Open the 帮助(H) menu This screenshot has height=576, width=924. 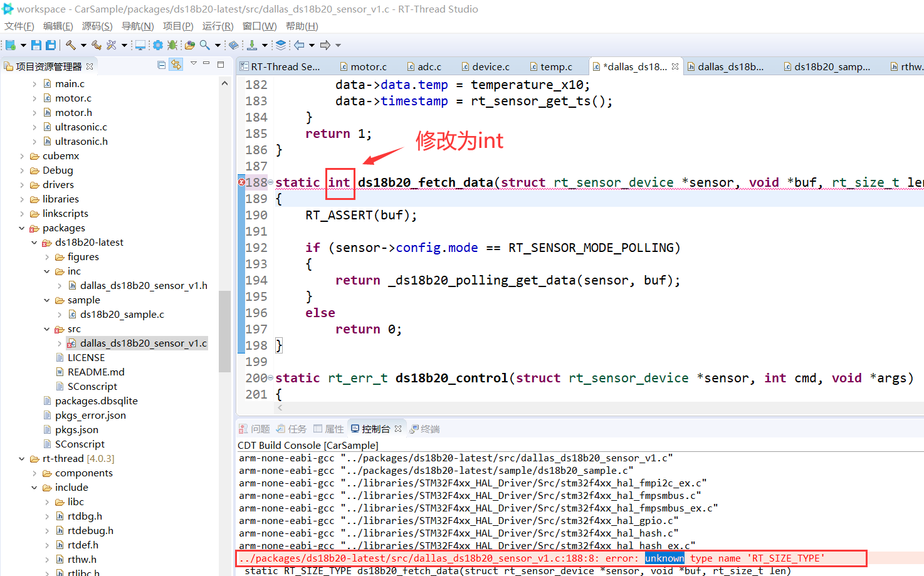(302, 26)
